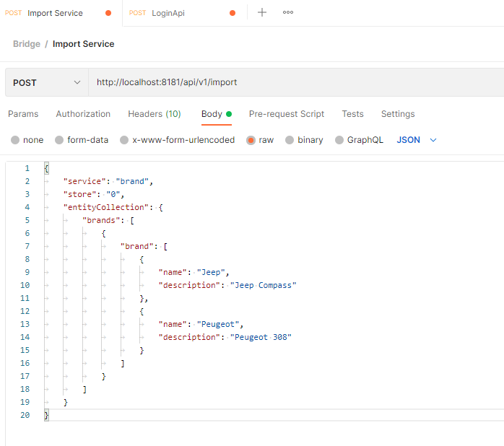The width and height of the screenshot is (504, 446).
Task: Choose x-www-form-urlencoded body type
Action: tap(124, 140)
